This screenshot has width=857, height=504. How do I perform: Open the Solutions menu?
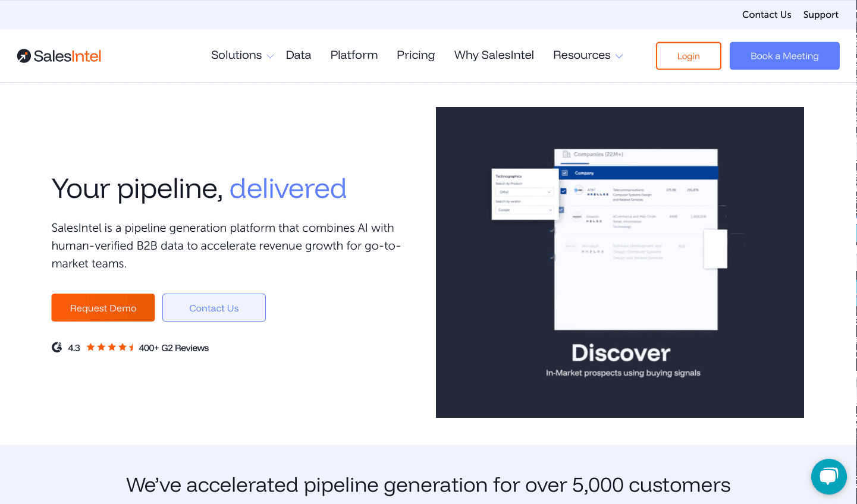click(236, 55)
